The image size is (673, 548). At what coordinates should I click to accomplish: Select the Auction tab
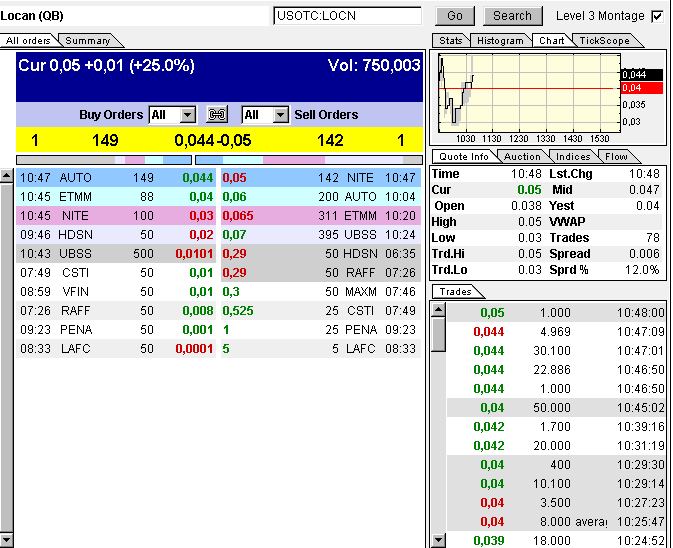(521, 156)
